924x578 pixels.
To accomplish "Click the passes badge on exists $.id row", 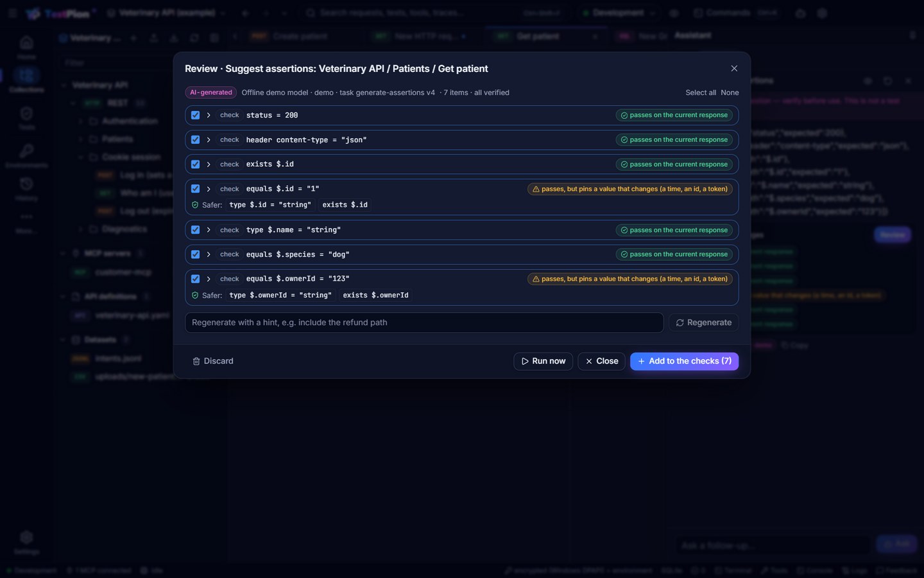I will pyautogui.click(x=674, y=164).
